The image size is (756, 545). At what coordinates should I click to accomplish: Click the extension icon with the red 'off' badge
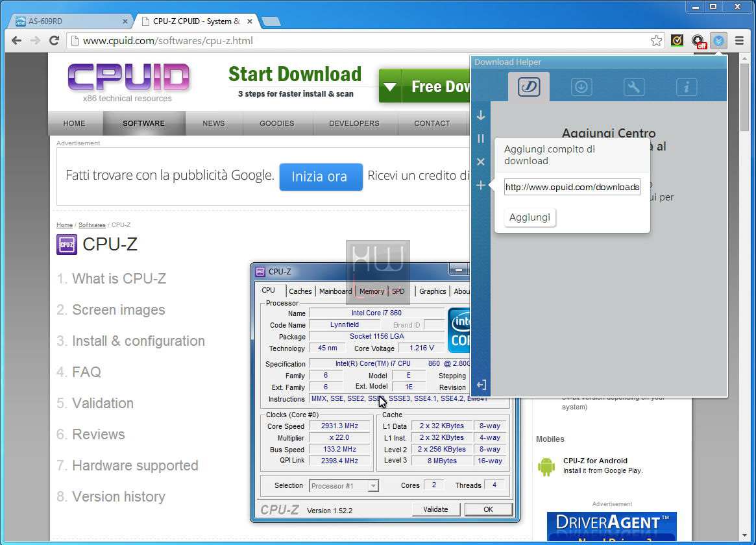pos(699,42)
